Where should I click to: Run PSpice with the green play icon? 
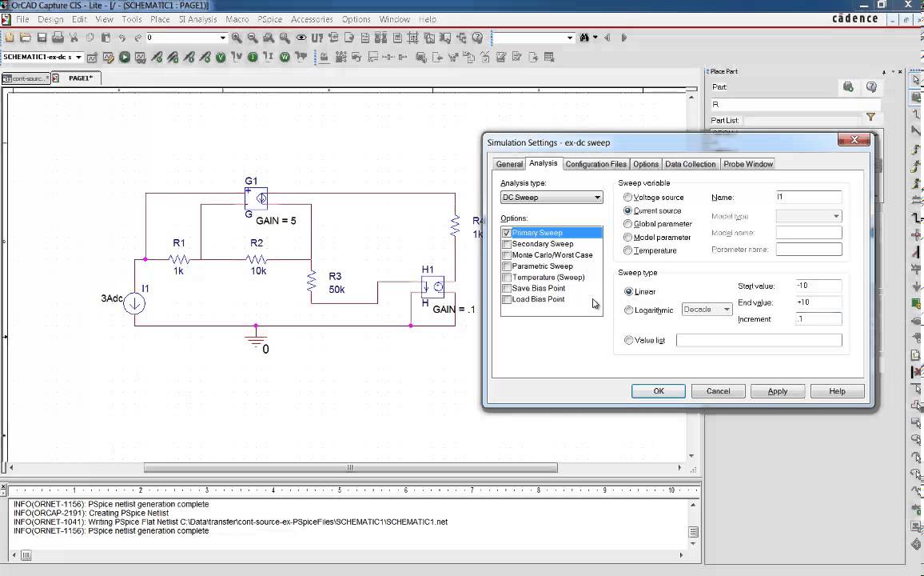(125, 57)
